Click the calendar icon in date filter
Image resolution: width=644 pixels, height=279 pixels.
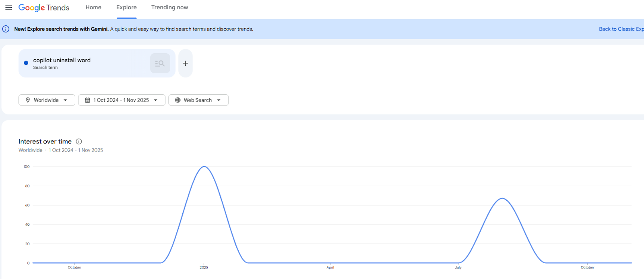[87, 100]
